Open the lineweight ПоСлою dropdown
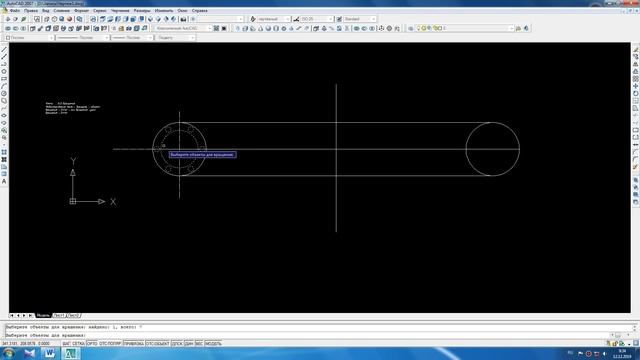 pyautogui.click(x=132, y=38)
